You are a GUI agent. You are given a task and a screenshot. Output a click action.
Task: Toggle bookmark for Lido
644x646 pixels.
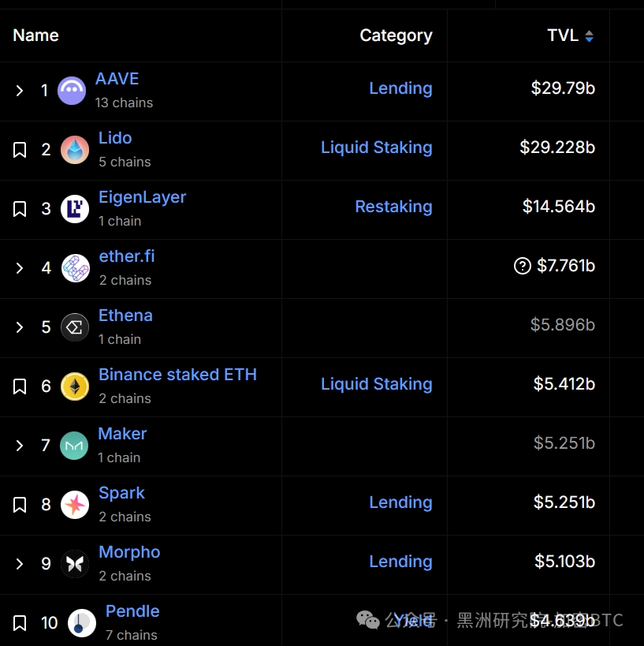click(x=20, y=150)
